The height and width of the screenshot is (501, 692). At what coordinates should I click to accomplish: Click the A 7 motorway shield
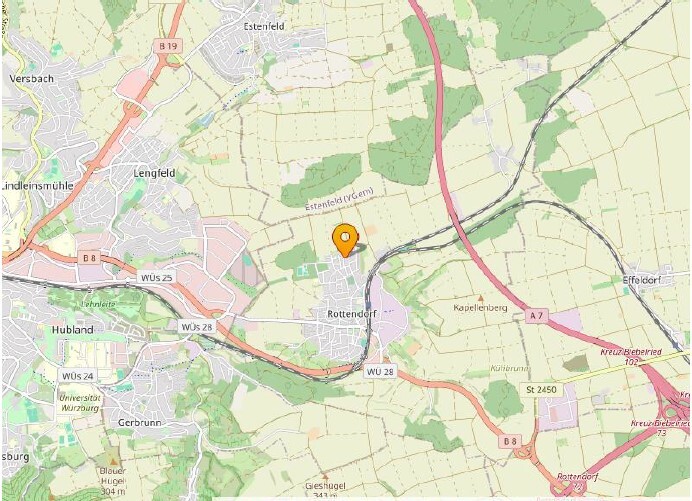[x=537, y=316]
